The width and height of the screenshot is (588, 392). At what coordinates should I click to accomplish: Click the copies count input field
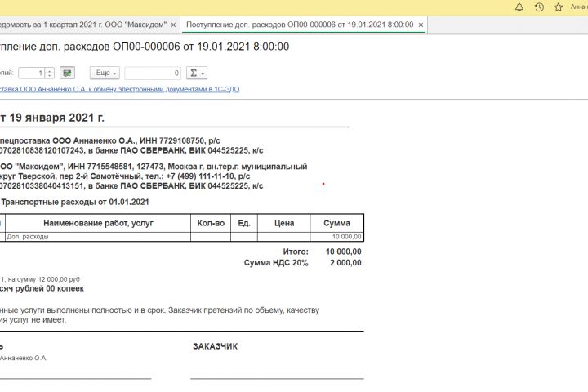(31, 73)
